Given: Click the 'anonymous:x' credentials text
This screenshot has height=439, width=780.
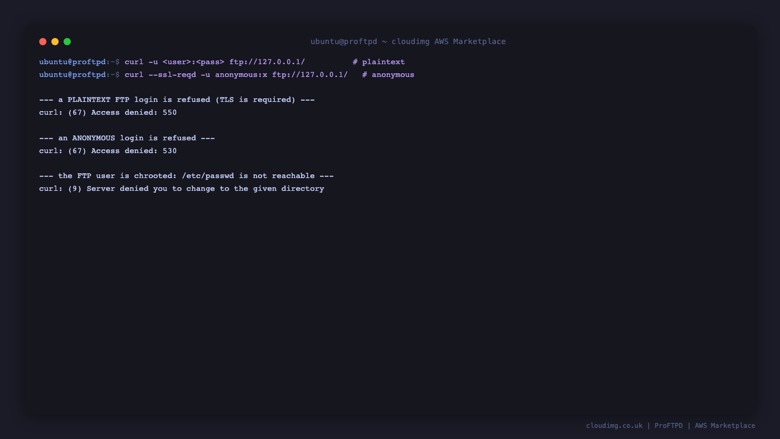Looking at the screenshot, I should tap(241, 75).
